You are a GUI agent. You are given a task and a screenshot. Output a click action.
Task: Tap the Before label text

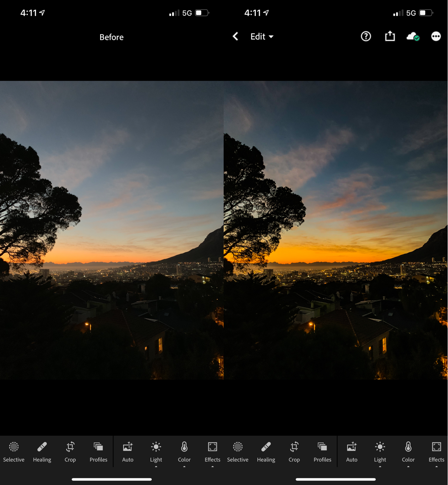[x=112, y=37]
